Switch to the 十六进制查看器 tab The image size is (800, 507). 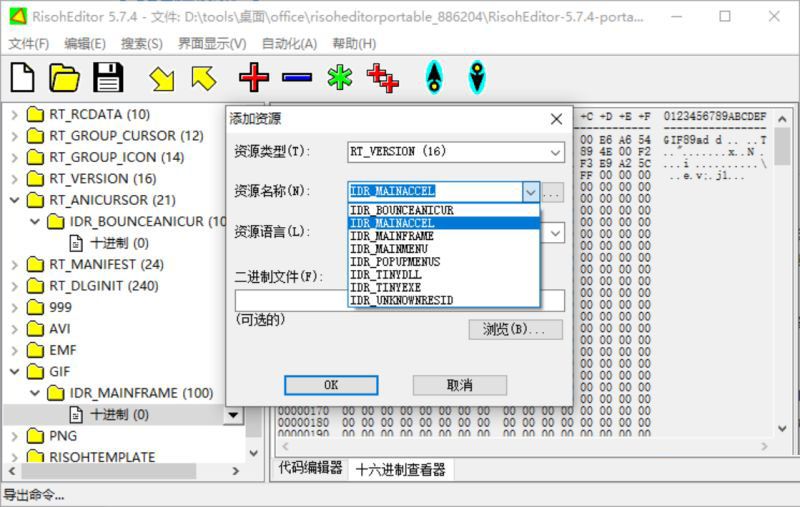pyautogui.click(x=401, y=469)
